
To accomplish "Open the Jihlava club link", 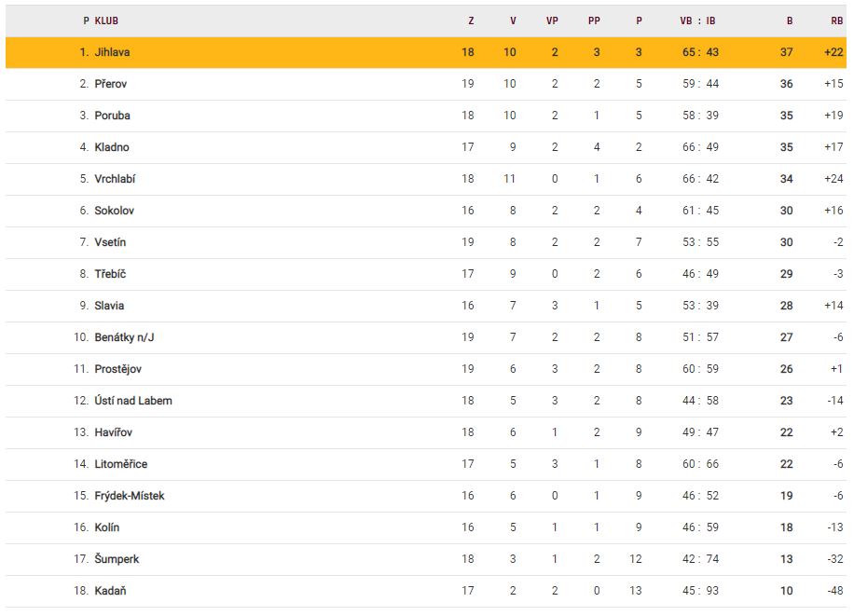I will click(x=112, y=52).
